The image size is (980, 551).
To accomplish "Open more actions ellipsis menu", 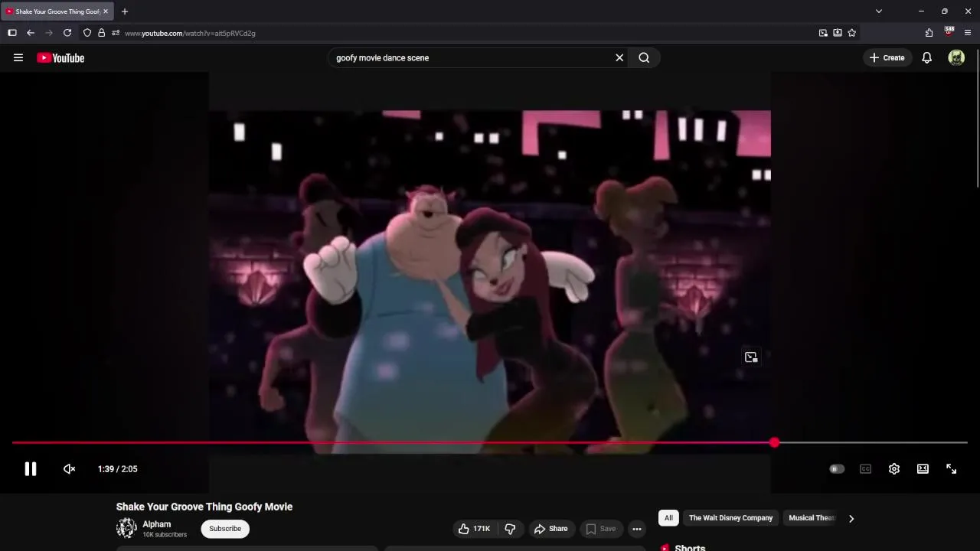I will pos(636,529).
